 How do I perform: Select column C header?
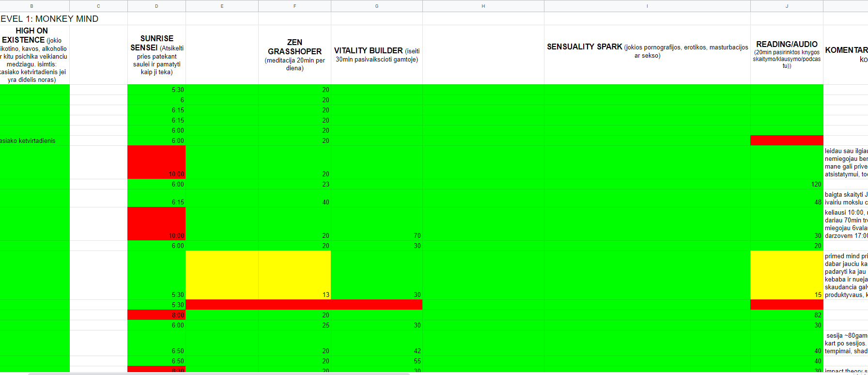(99, 6)
